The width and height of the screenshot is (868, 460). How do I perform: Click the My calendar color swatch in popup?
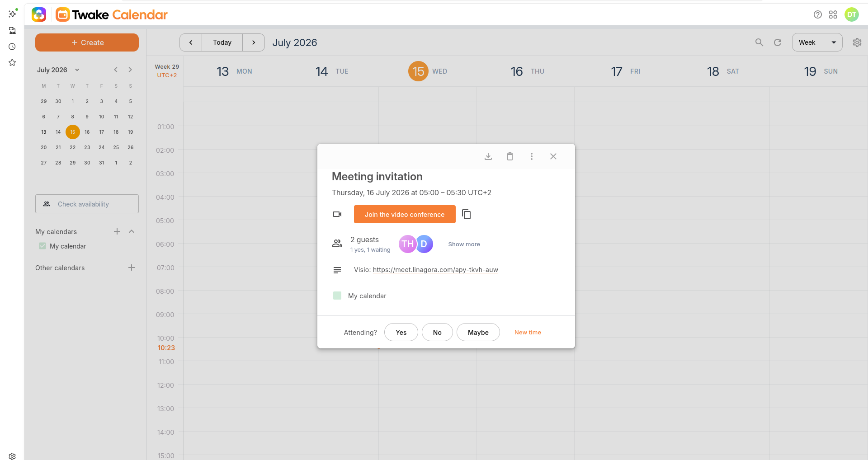point(337,296)
